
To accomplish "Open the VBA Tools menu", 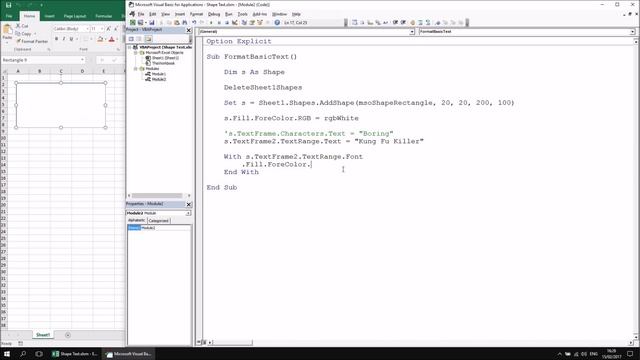I will [x=242, y=14].
